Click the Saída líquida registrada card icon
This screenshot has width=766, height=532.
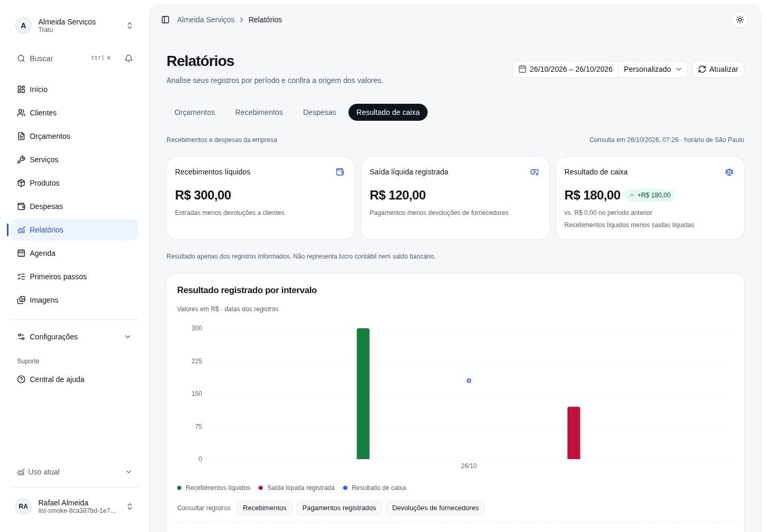(535, 172)
